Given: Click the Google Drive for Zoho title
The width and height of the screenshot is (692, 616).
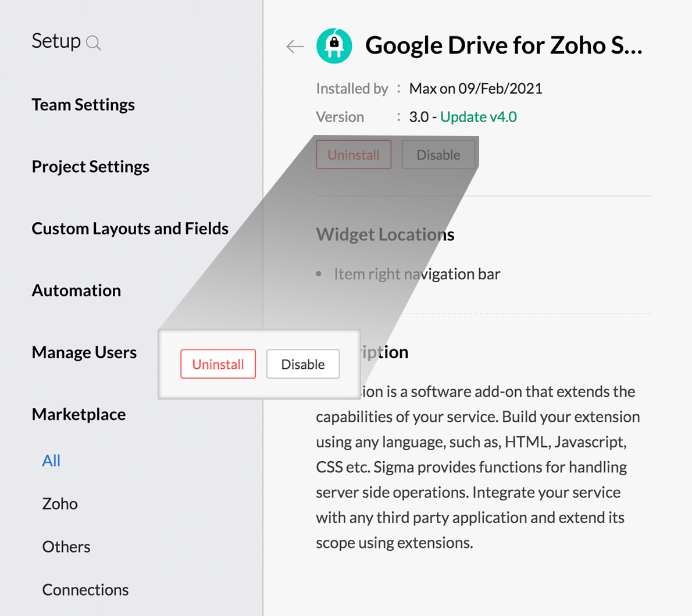Looking at the screenshot, I should point(504,46).
